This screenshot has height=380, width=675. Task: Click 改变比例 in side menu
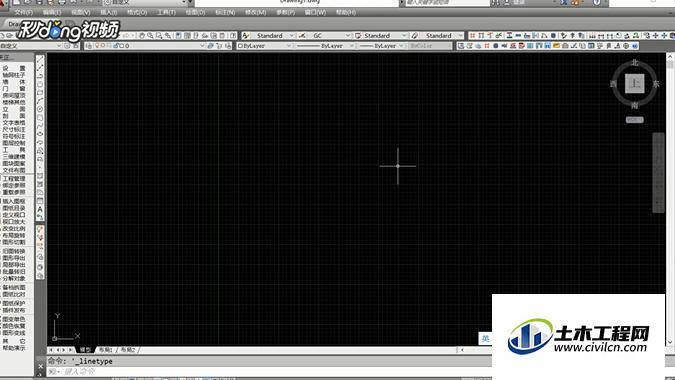click(x=14, y=229)
